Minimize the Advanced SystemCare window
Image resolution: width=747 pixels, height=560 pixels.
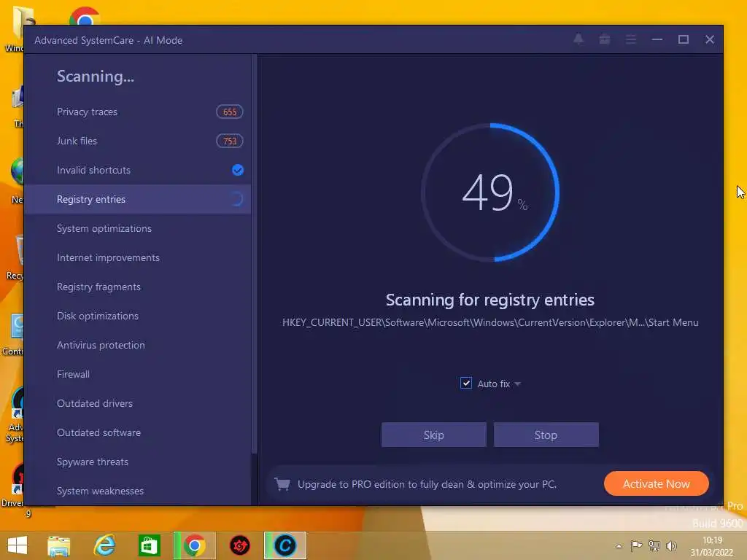[657, 39]
